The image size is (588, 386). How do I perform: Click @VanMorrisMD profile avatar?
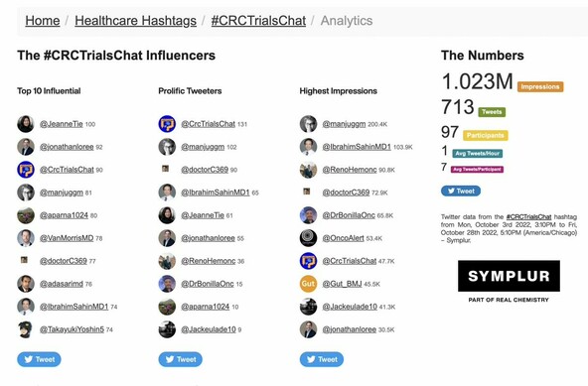[26, 238]
